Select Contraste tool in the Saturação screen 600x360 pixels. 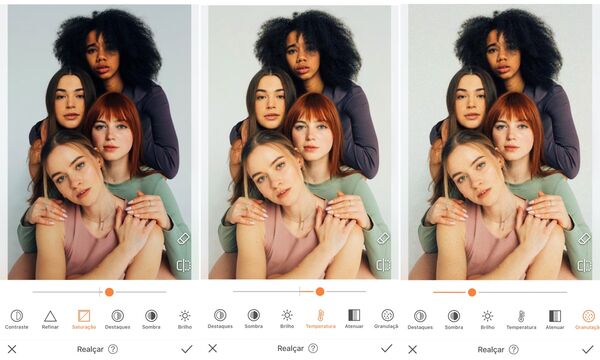(x=16, y=319)
